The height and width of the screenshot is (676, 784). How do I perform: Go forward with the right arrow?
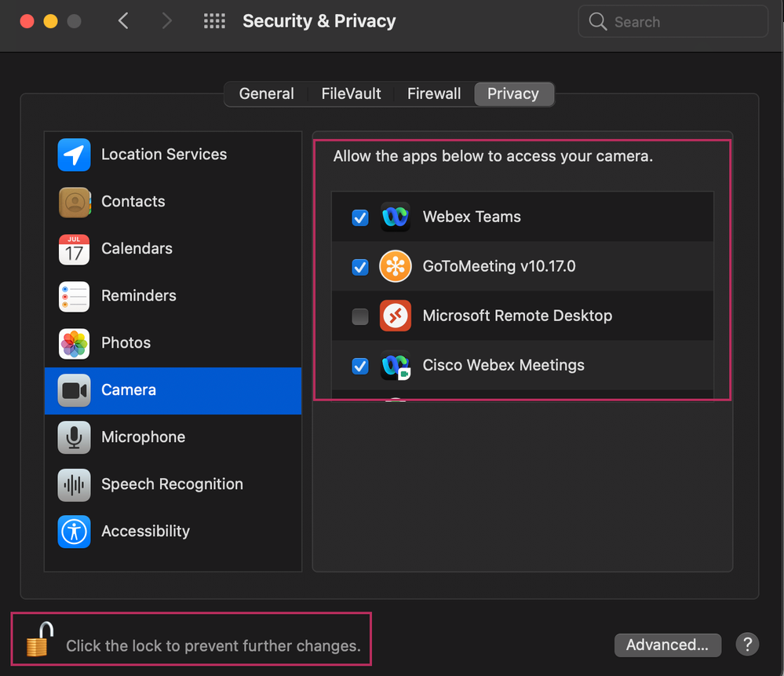(x=166, y=21)
